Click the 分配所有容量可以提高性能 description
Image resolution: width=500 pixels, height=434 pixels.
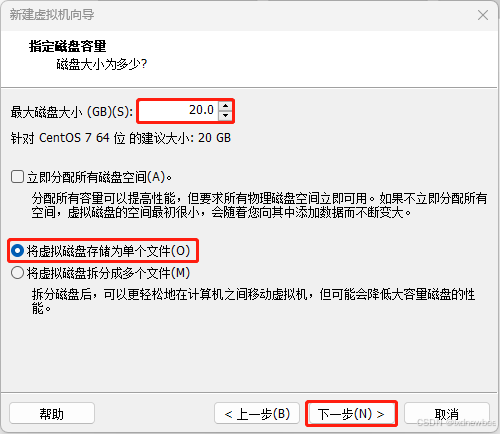coord(259,205)
